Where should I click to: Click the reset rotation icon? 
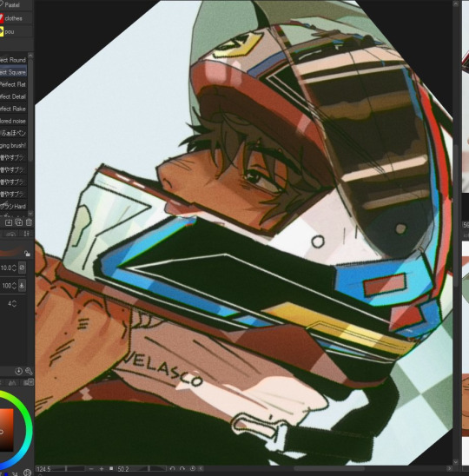[192, 469]
